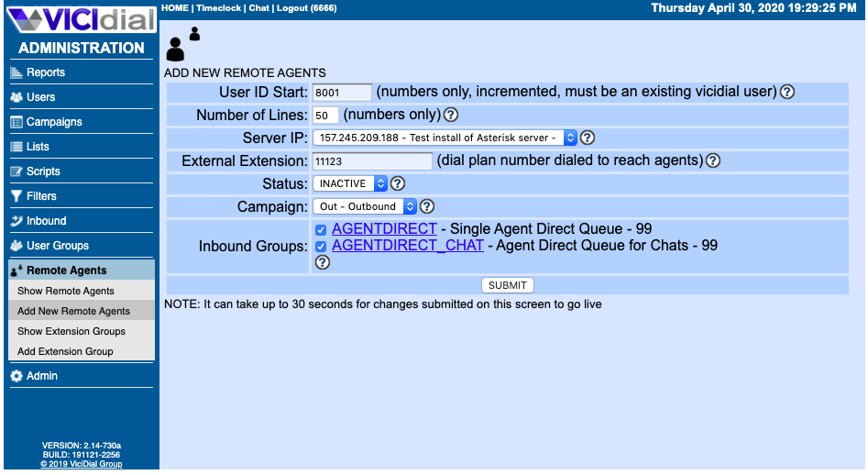Focus the Number of Lines field
The height and width of the screenshot is (475, 868).
point(325,116)
